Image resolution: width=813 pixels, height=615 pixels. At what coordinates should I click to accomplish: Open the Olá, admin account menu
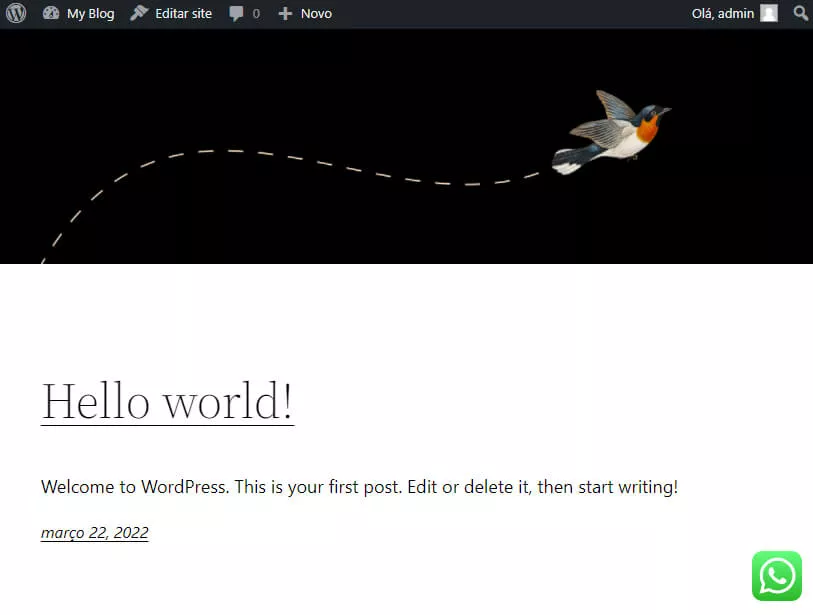pos(722,13)
